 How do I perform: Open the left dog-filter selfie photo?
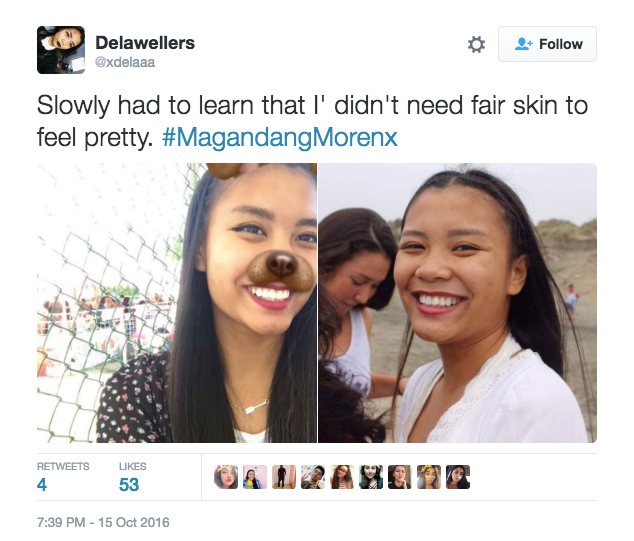click(x=177, y=303)
